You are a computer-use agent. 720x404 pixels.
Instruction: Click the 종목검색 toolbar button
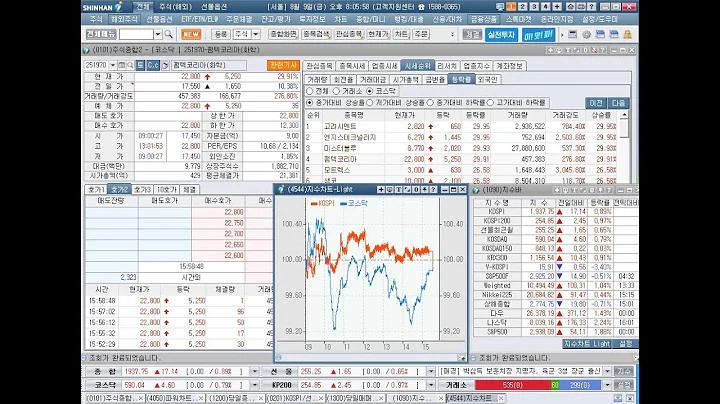(x=316, y=34)
